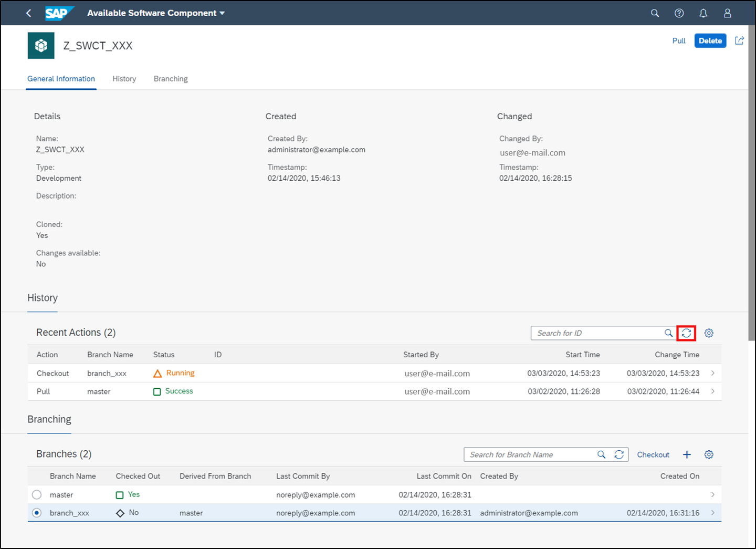Click the Z_SWCT_XXX component cube icon

pos(41,46)
